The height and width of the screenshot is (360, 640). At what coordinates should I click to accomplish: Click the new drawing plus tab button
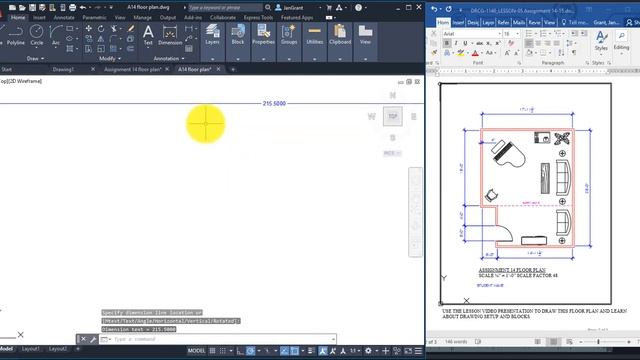[233, 69]
